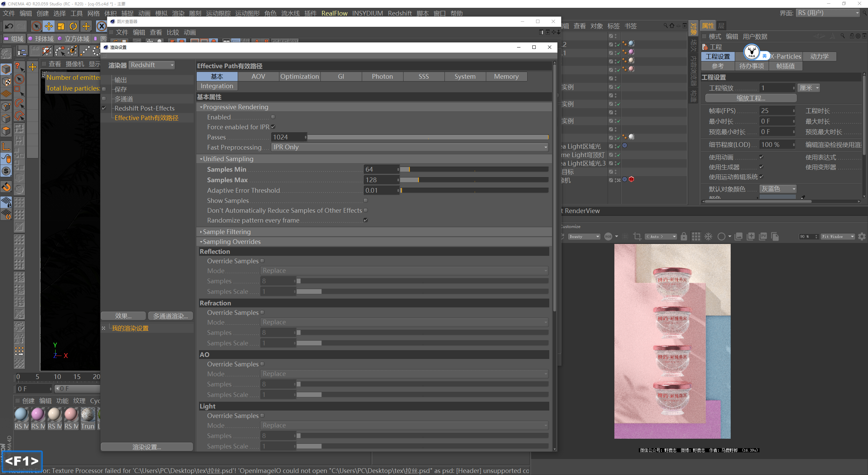Open the RealFlow menu in menu bar

click(334, 13)
